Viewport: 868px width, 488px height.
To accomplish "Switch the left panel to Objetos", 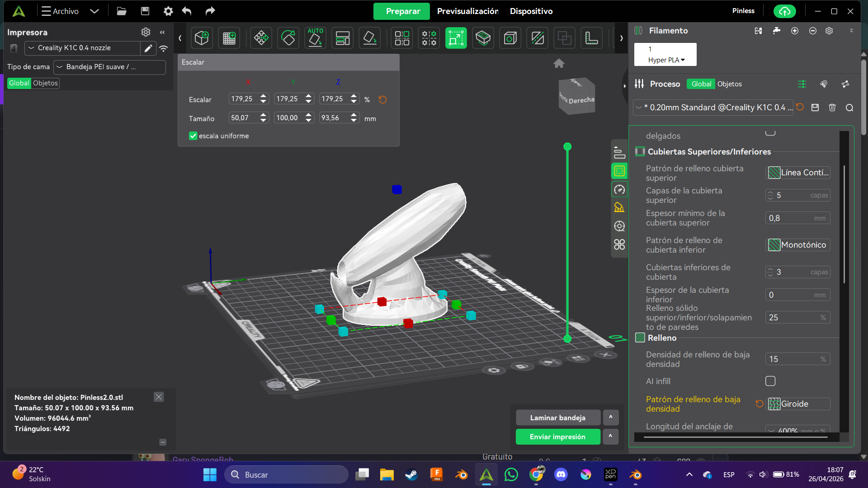I will (x=45, y=83).
